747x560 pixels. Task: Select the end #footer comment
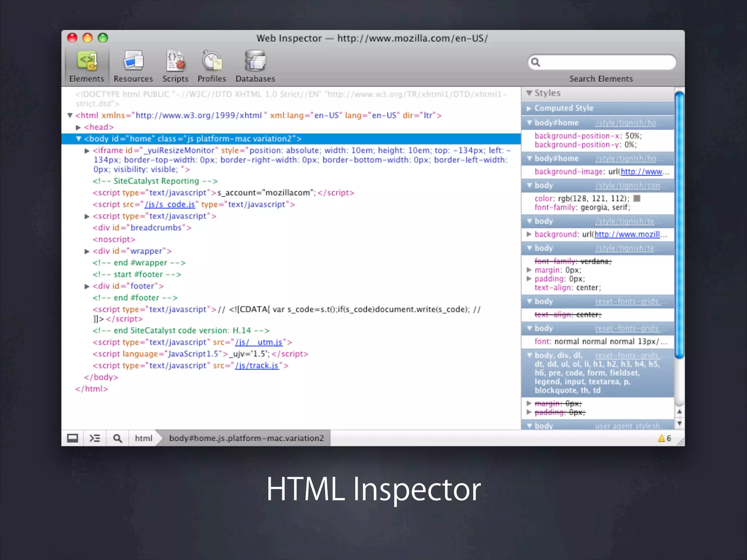[x=135, y=298]
